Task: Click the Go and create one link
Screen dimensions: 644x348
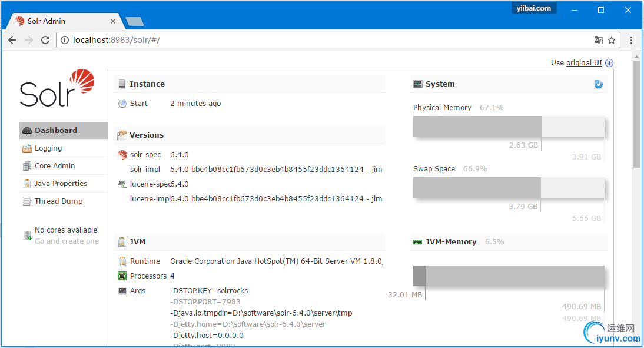Action: tap(67, 241)
